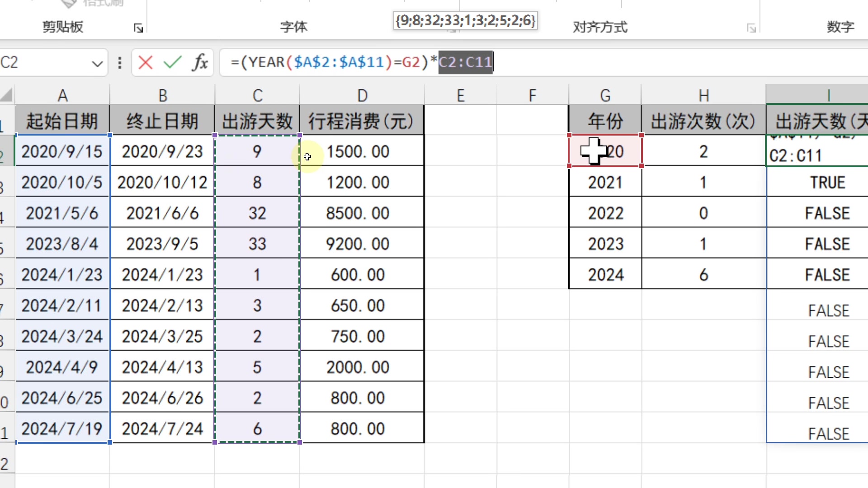868x488 pixels.
Task: Click the Name Box showing C2
Action: (x=44, y=62)
